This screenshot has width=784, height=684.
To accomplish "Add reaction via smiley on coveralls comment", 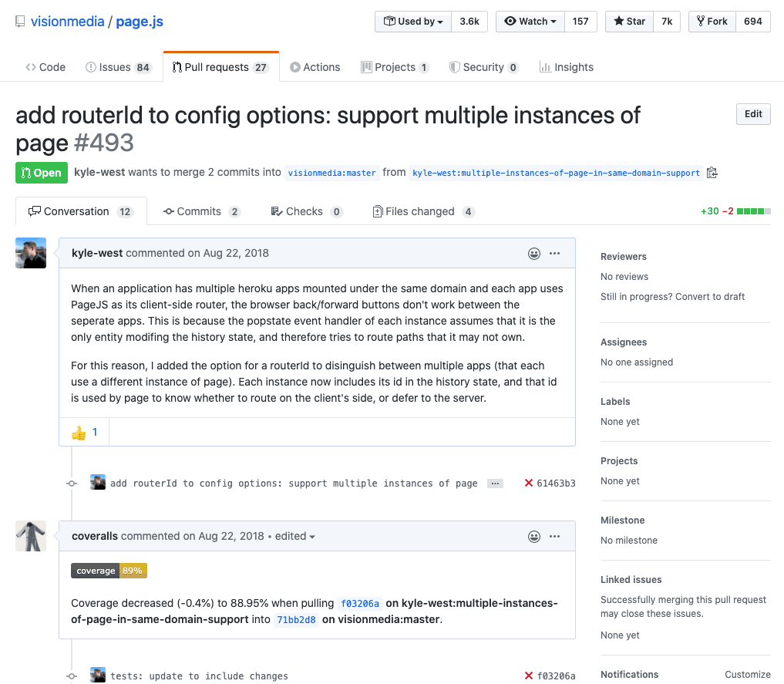I will click(534, 537).
